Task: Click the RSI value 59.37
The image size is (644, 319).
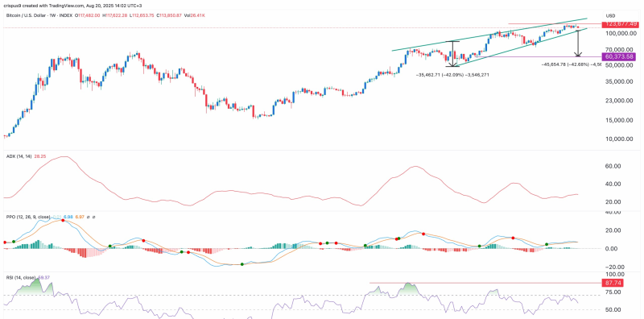Action: [43, 277]
